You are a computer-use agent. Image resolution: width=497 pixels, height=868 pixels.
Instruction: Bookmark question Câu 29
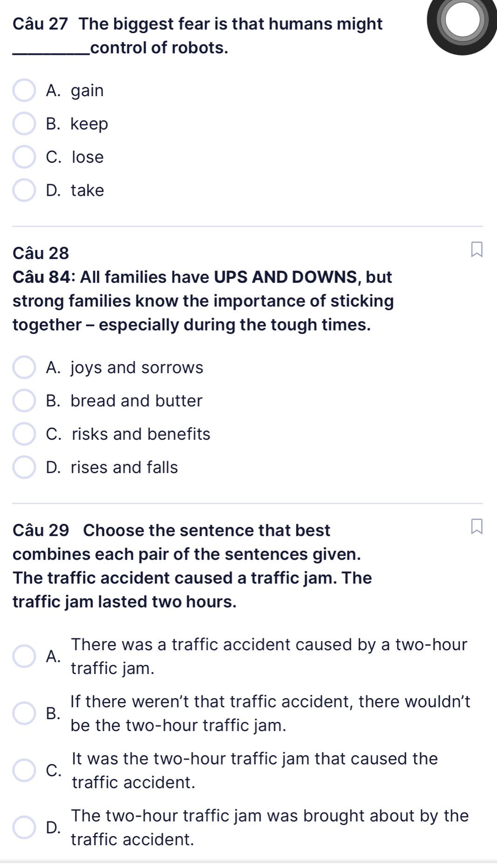[476, 527]
